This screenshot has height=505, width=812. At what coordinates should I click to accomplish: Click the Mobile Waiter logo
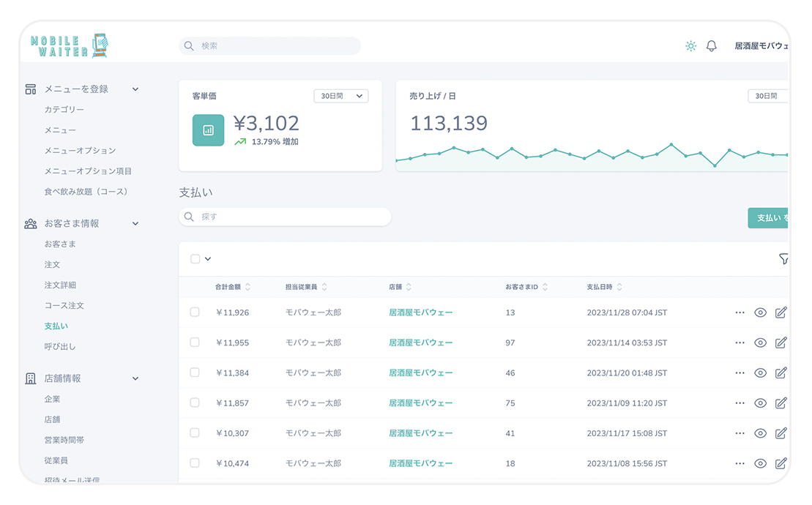click(x=70, y=46)
